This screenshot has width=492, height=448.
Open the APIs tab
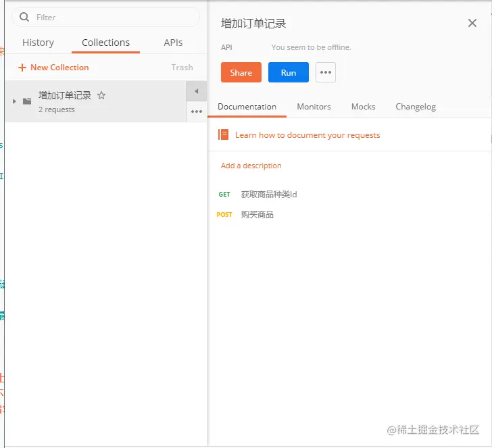(173, 43)
